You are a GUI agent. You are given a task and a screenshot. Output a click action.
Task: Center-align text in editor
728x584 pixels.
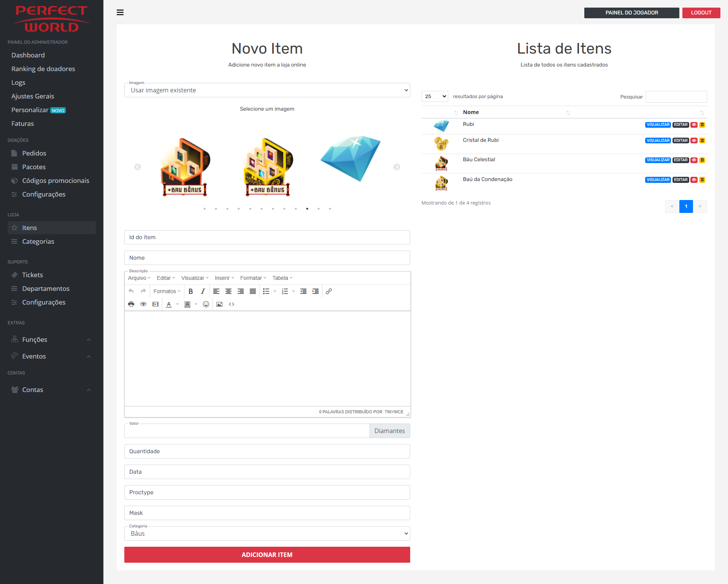click(x=228, y=291)
